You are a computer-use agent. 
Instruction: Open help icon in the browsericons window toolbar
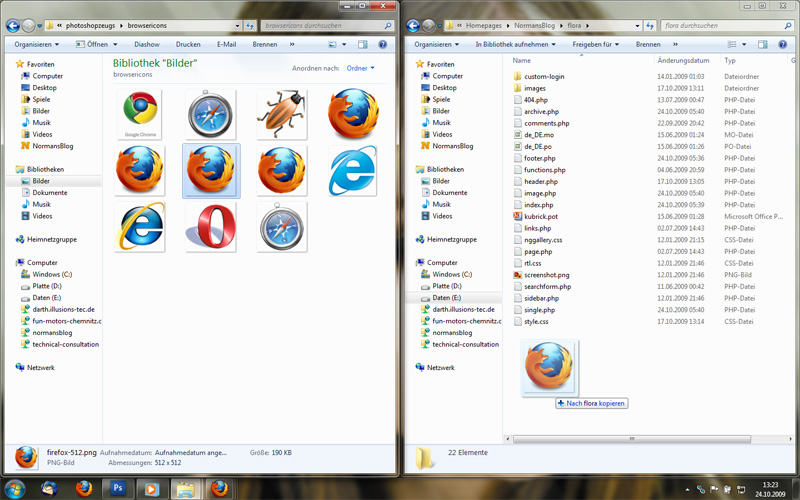[383, 44]
